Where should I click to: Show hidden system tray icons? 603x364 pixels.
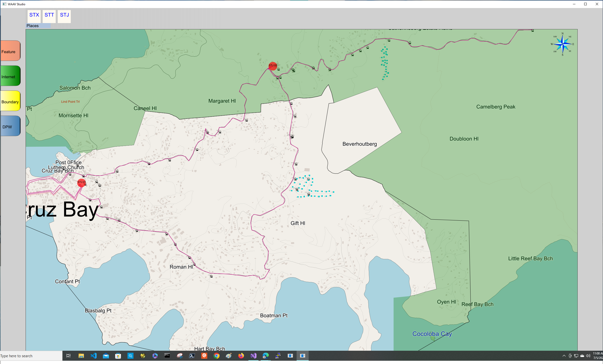564,356
